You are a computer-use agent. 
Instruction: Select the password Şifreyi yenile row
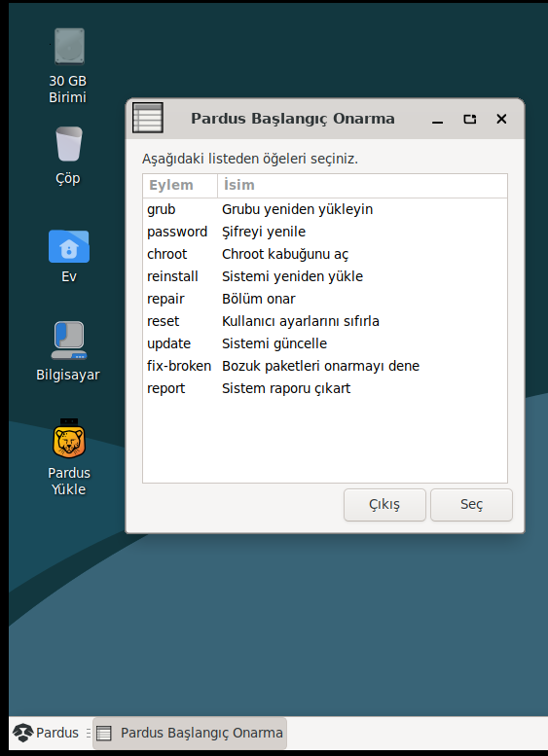click(x=325, y=232)
